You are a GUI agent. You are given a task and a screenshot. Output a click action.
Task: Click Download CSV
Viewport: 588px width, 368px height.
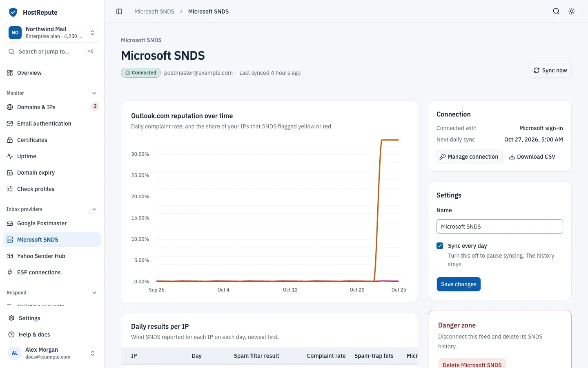532,157
